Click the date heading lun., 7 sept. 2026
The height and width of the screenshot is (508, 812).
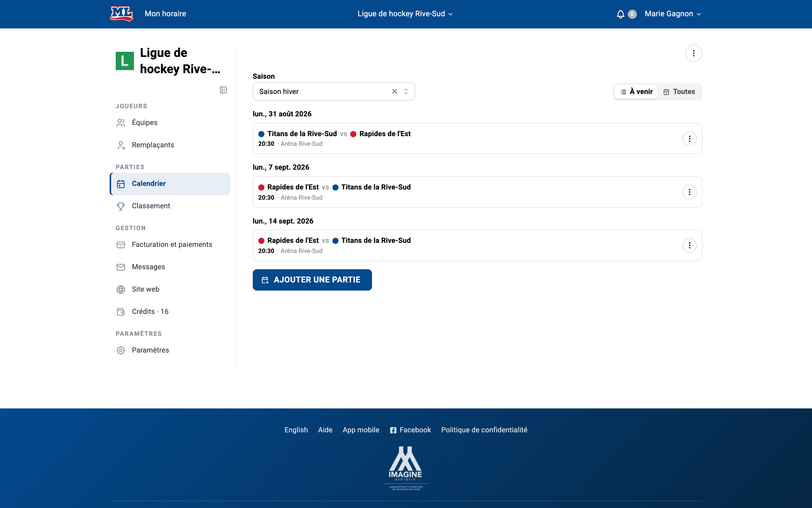coord(281,167)
